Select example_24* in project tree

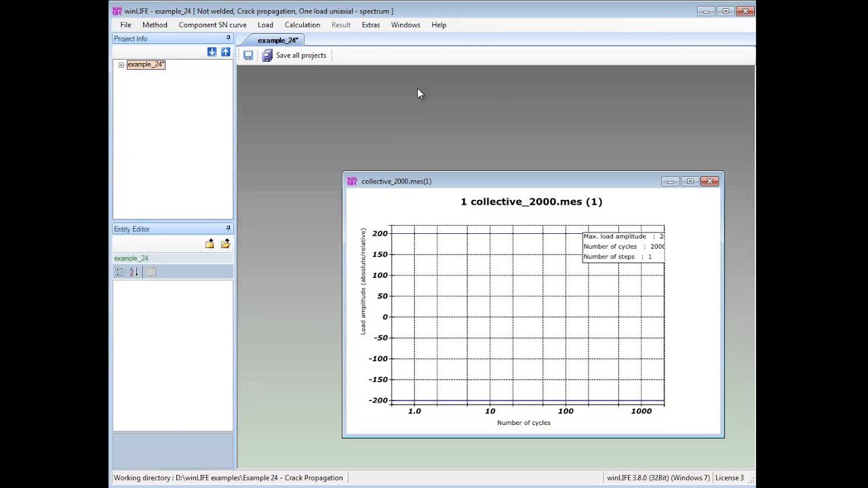(146, 64)
